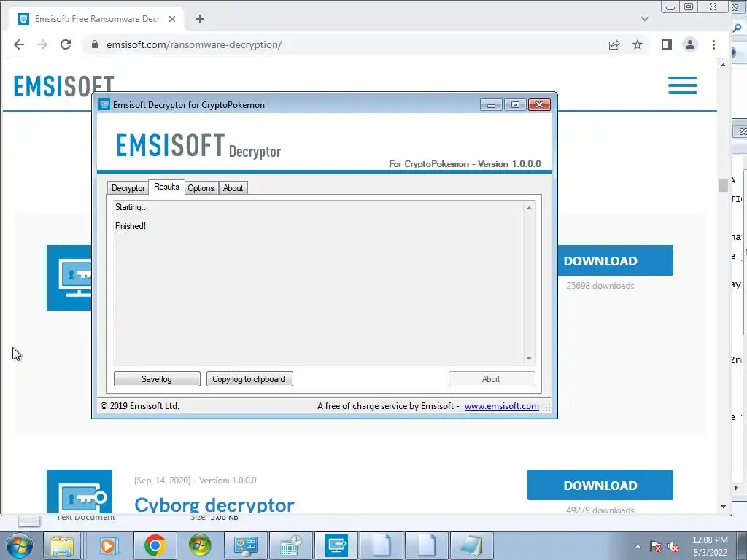This screenshot has height=560, width=747.
Task: Click the first blank document taskbar icon
Action: pos(382,545)
